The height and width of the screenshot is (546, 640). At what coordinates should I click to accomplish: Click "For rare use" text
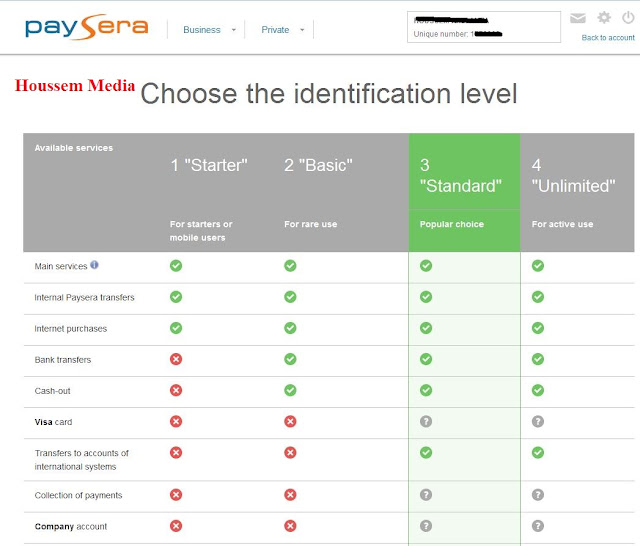[x=311, y=224]
